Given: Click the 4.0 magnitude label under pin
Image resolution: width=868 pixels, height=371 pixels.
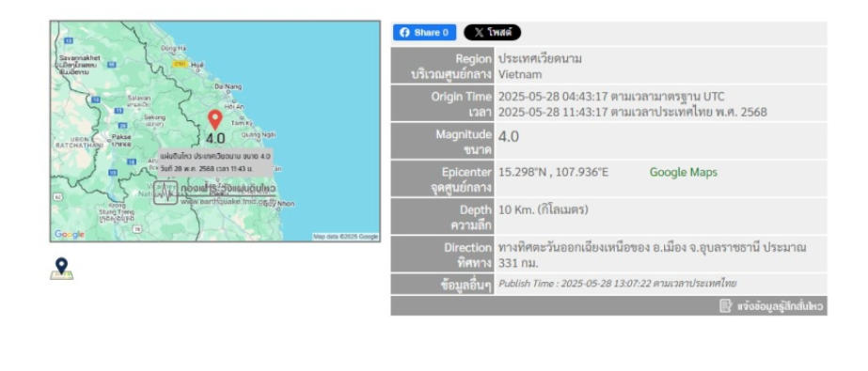Looking at the screenshot, I should click(x=215, y=139).
